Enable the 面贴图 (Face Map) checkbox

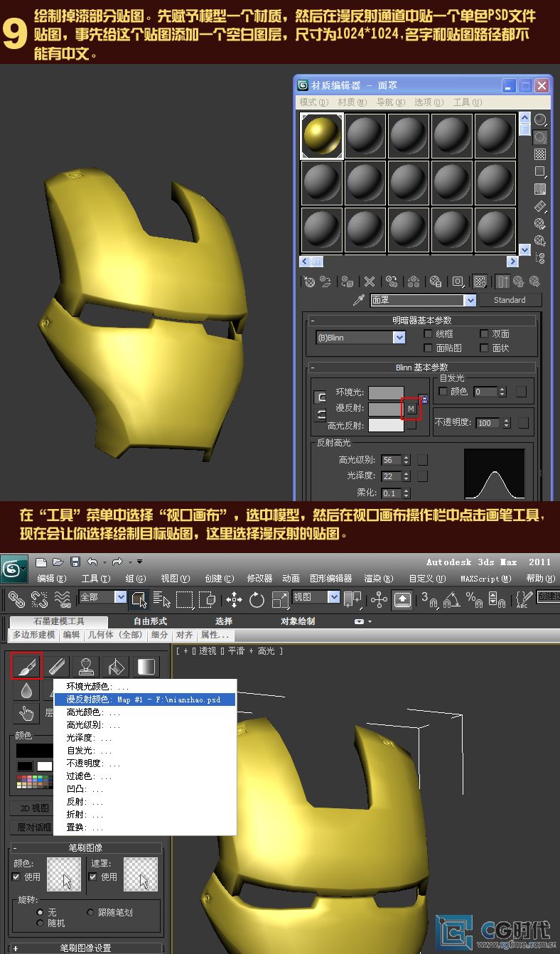coord(428,348)
